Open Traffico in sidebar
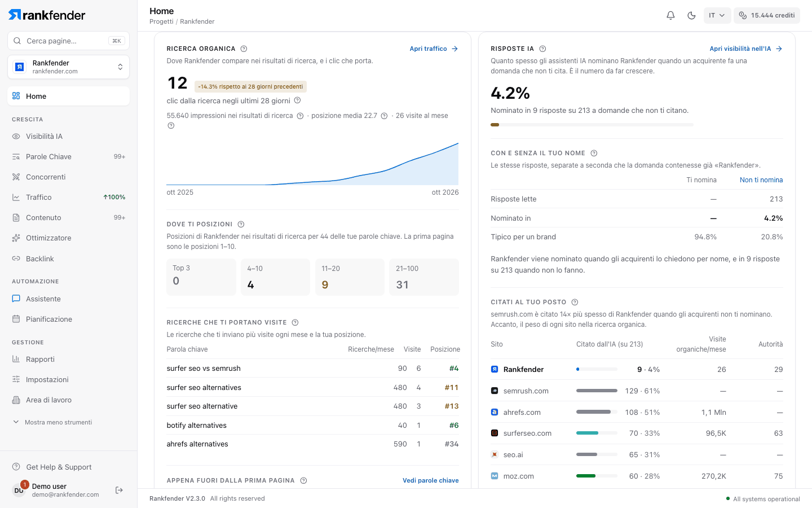The image size is (812, 508). [x=68, y=197]
